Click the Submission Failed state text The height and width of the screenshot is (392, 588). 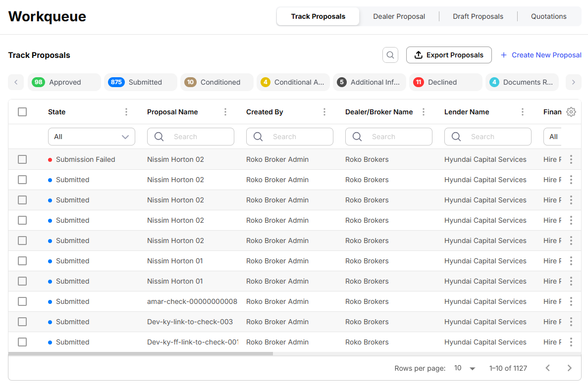86,159
